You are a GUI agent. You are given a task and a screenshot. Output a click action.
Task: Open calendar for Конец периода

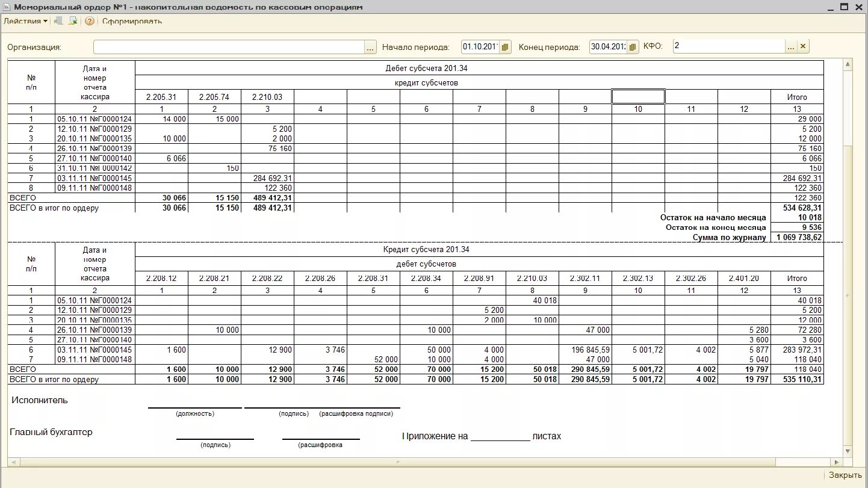633,47
